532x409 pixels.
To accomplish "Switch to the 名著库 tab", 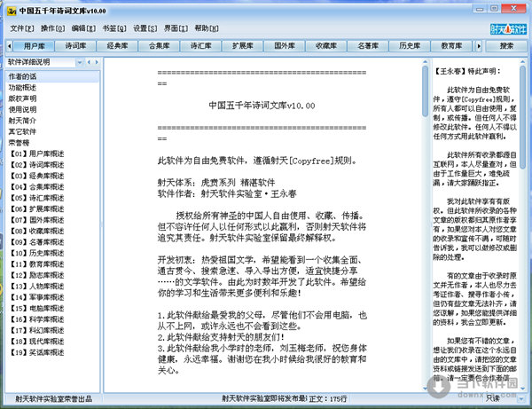I will (x=368, y=46).
